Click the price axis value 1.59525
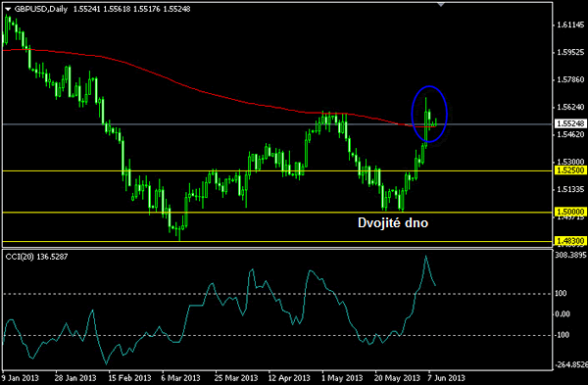The image size is (588, 385). point(570,52)
